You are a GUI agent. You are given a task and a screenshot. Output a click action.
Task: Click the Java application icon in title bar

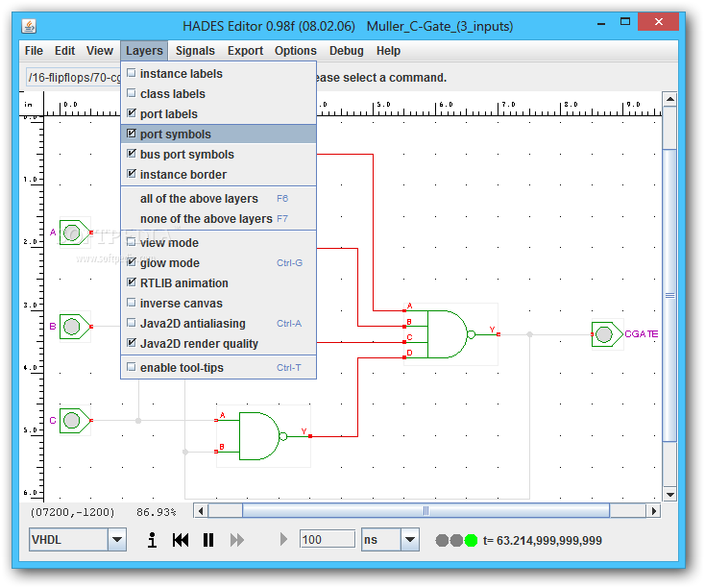29,26
